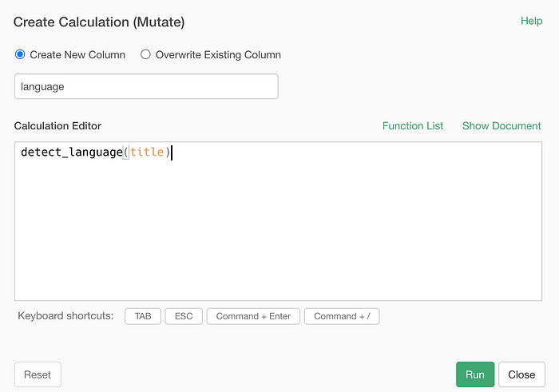
Task: Click the Command + Enter shortcut key
Action: coord(253,316)
